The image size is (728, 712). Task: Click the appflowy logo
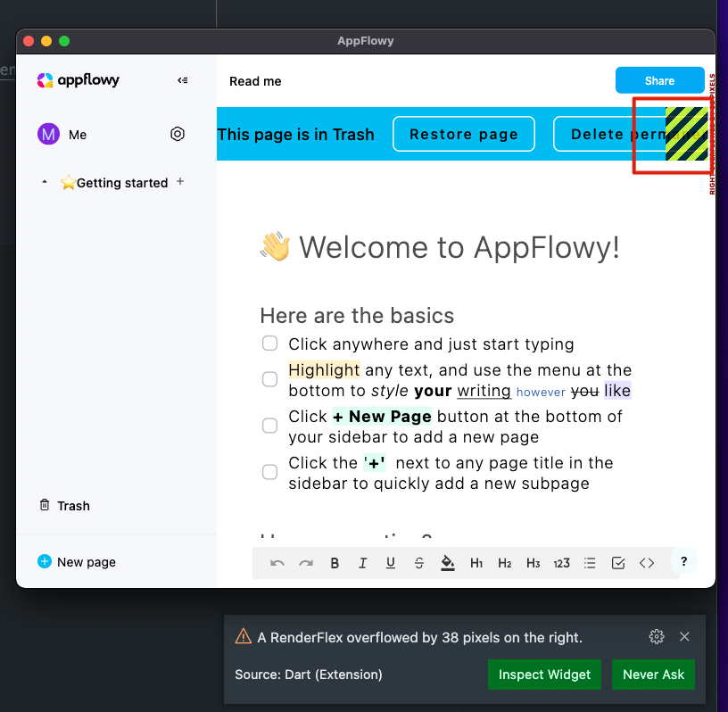79,80
